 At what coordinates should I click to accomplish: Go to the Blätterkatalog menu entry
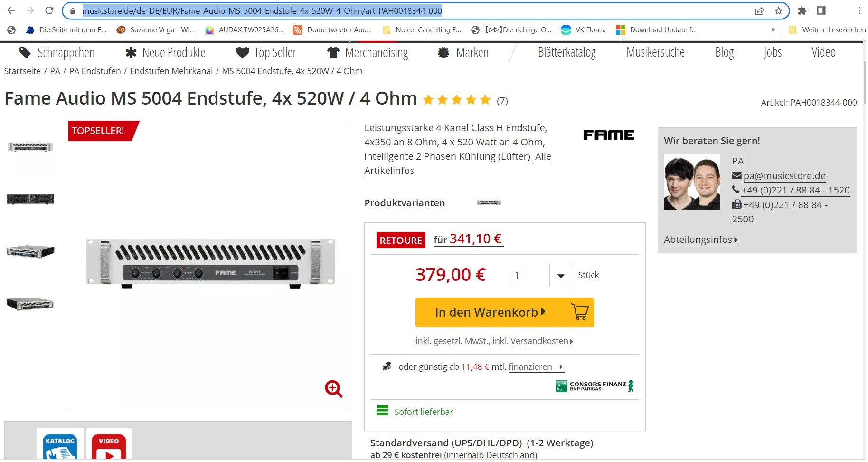[x=567, y=52]
